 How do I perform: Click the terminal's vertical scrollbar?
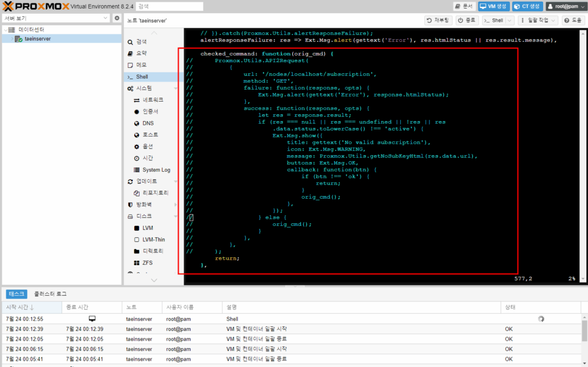(x=583, y=156)
